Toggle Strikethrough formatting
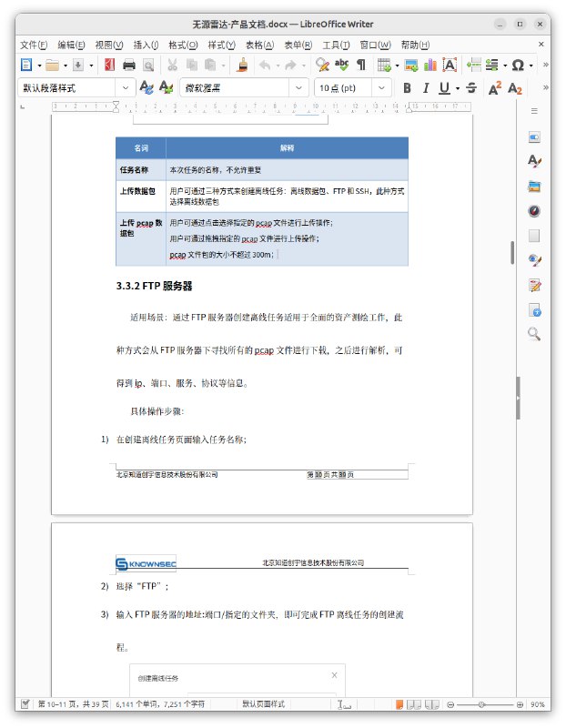566x728 pixels. pyautogui.click(x=470, y=87)
